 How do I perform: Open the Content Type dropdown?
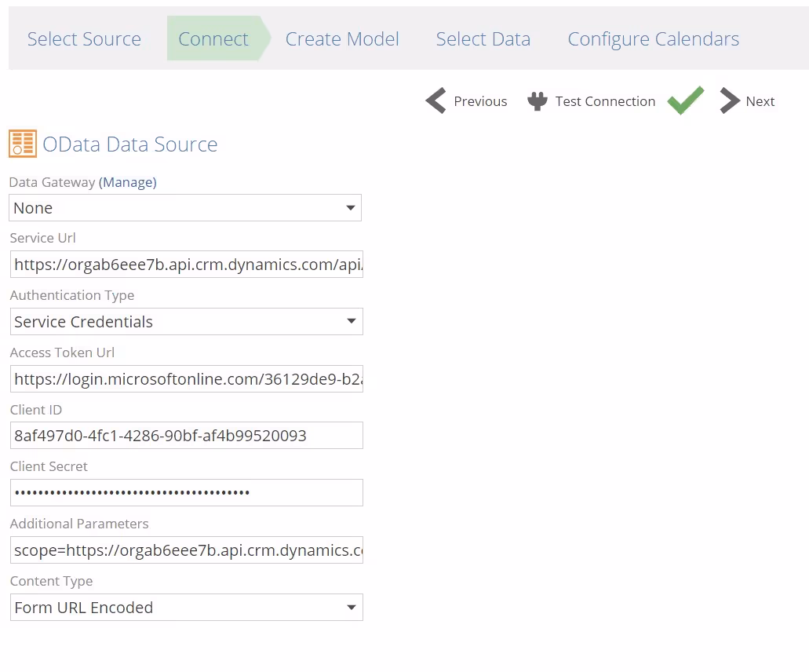coord(187,608)
